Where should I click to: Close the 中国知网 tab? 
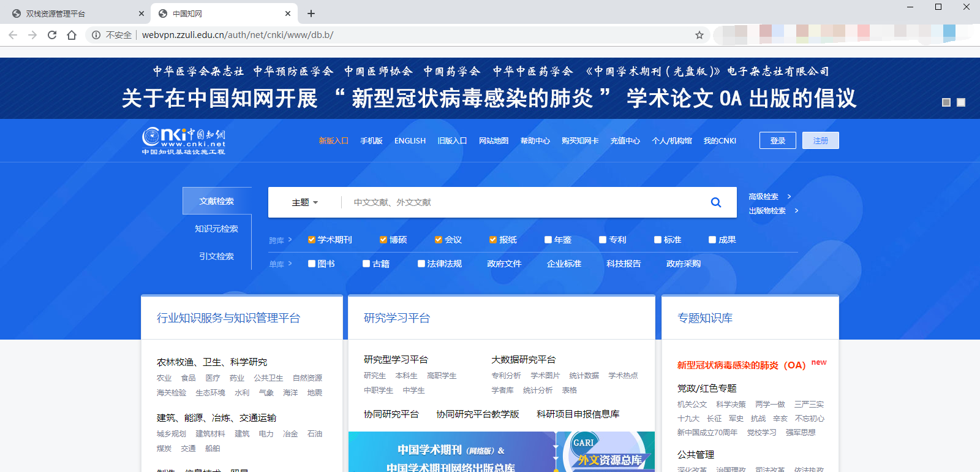pos(288,13)
